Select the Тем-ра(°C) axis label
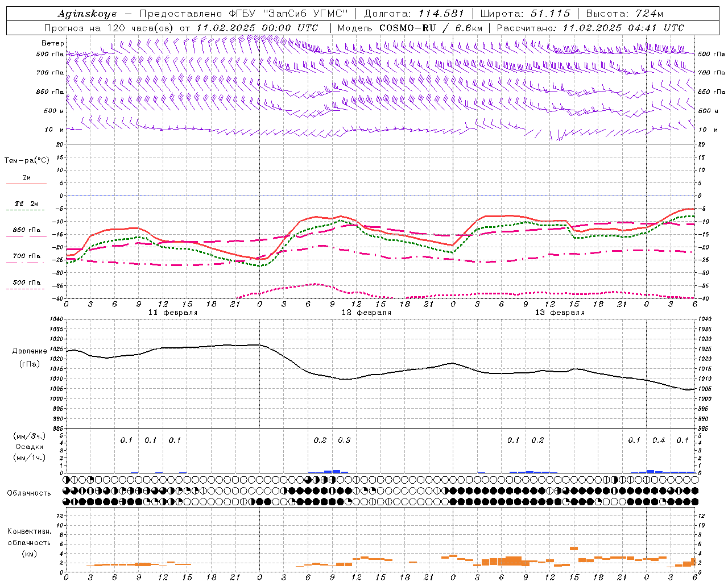Image resolution: width=728 pixels, height=582 pixels. point(27,161)
